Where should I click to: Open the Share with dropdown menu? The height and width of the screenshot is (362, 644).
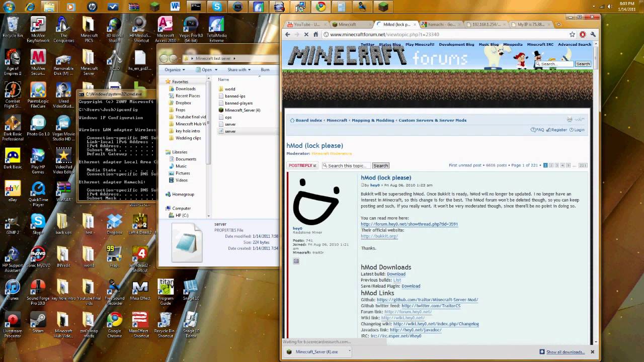pos(238,70)
